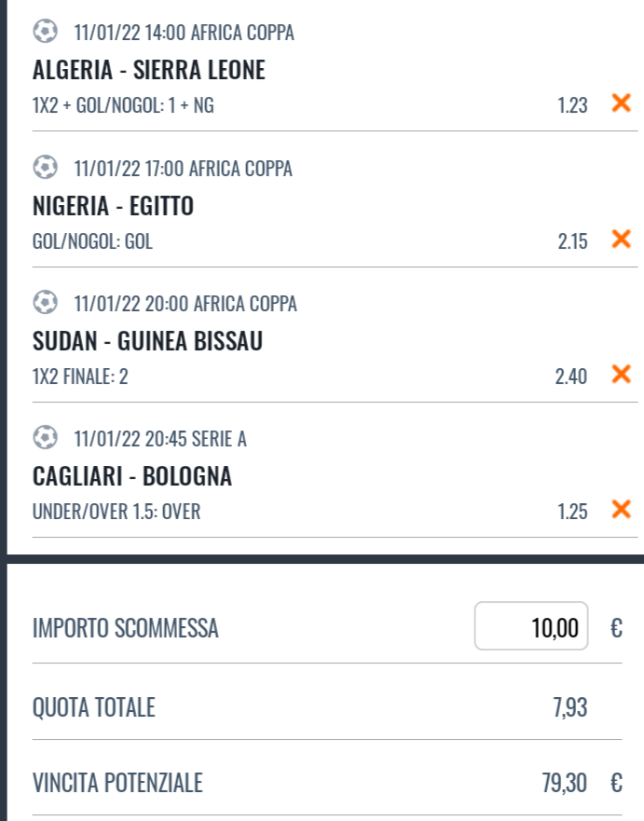This screenshot has height=821, width=644.
Task: Click soccer ball icon for Sudan match
Action: click(x=45, y=302)
